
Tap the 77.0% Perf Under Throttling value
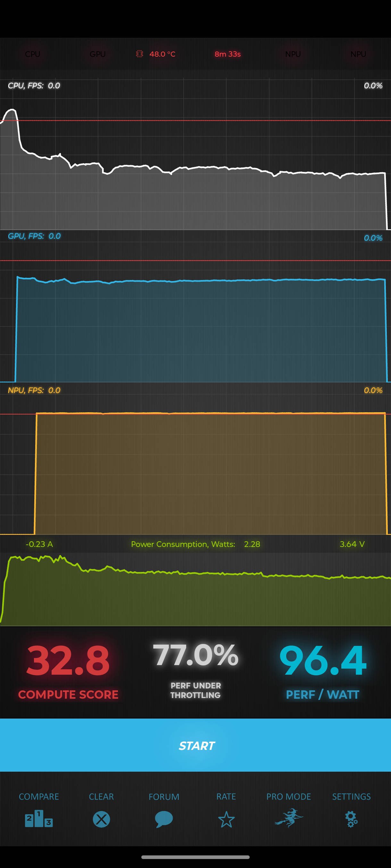(x=195, y=655)
